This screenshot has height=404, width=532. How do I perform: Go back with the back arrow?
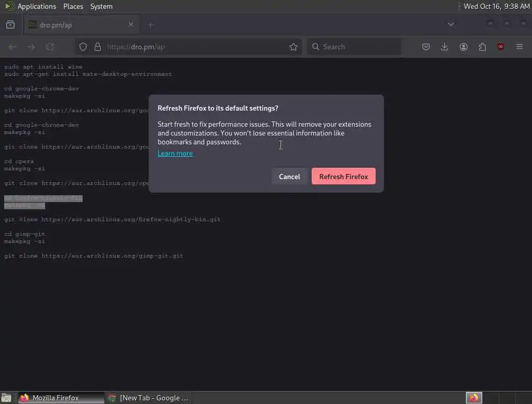[x=13, y=47]
